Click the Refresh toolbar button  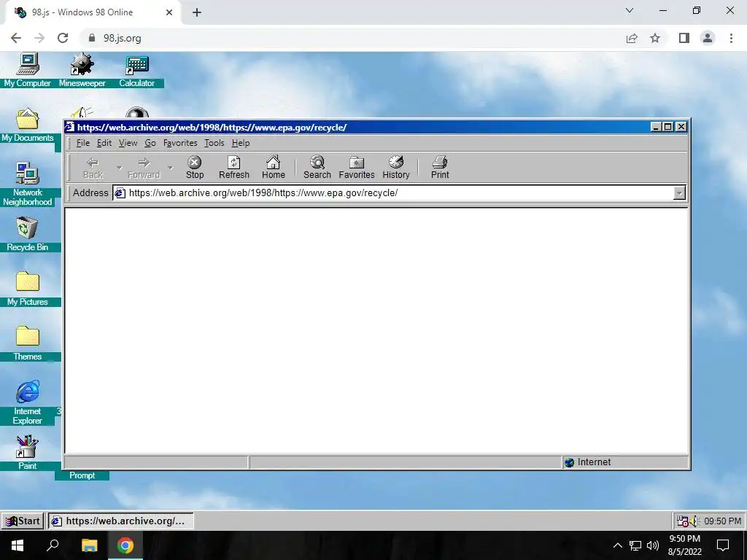[234, 167]
